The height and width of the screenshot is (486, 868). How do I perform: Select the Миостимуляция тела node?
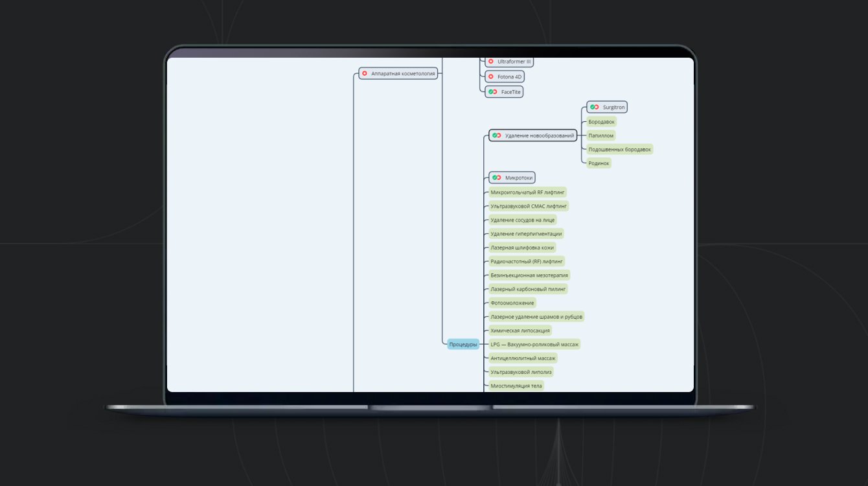click(x=516, y=386)
